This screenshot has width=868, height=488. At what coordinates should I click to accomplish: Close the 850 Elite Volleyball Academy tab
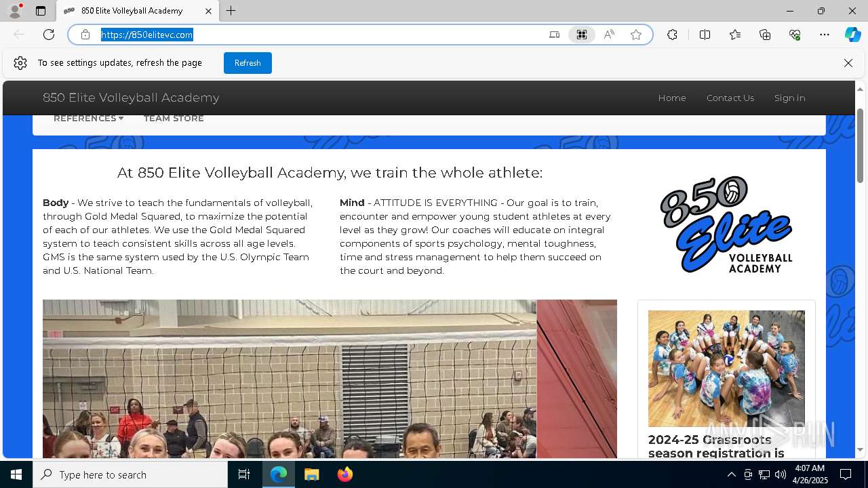pos(208,11)
